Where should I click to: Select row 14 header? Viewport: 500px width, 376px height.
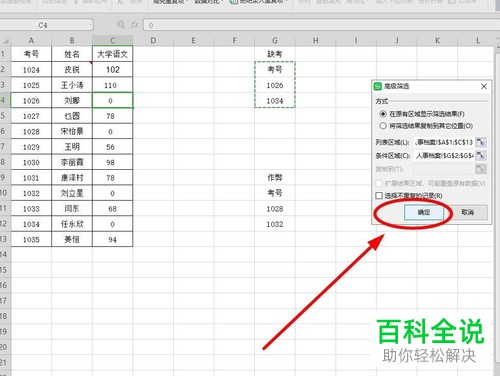coord(4,254)
